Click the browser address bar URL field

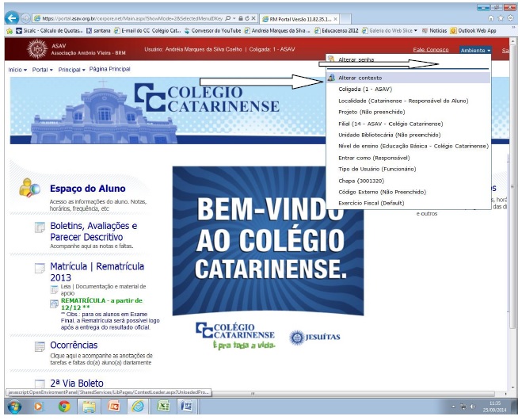pos(132,18)
